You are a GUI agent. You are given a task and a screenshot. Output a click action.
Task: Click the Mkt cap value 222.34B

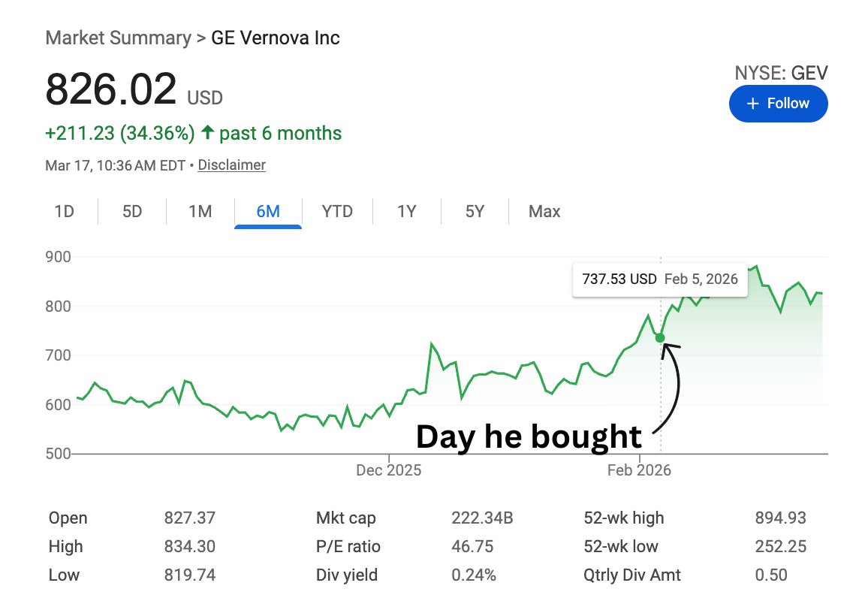click(482, 518)
